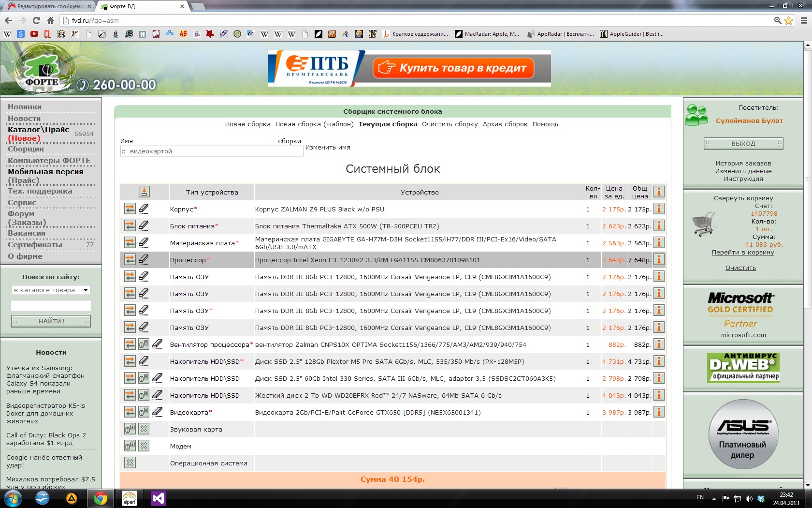Click 'Очистить сборку' menu item
The image size is (812, 508).
(449, 124)
